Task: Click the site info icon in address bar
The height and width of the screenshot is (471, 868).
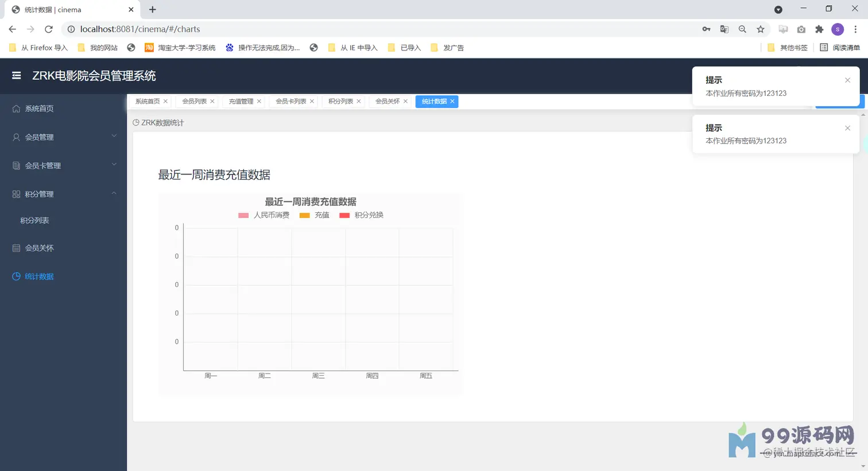Action: point(71,29)
